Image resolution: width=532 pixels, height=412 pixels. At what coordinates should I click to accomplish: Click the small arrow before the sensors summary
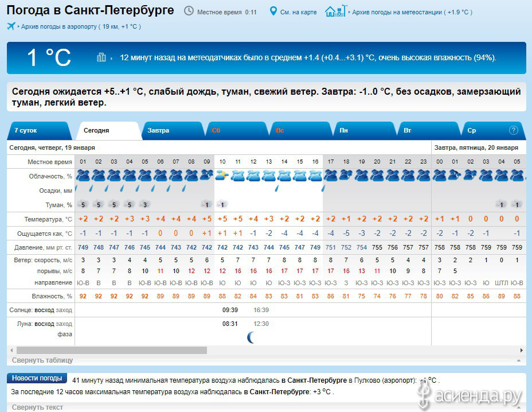click(x=111, y=59)
